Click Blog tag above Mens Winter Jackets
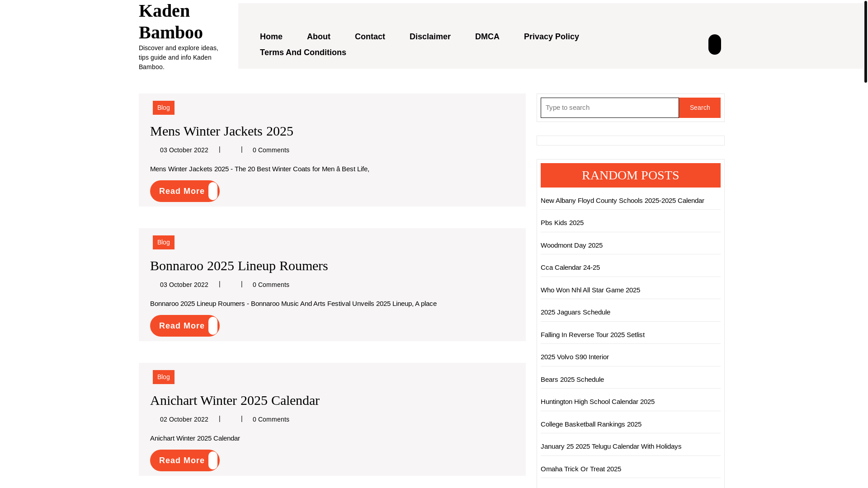The image size is (868, 488). click(x=164, y=108)
